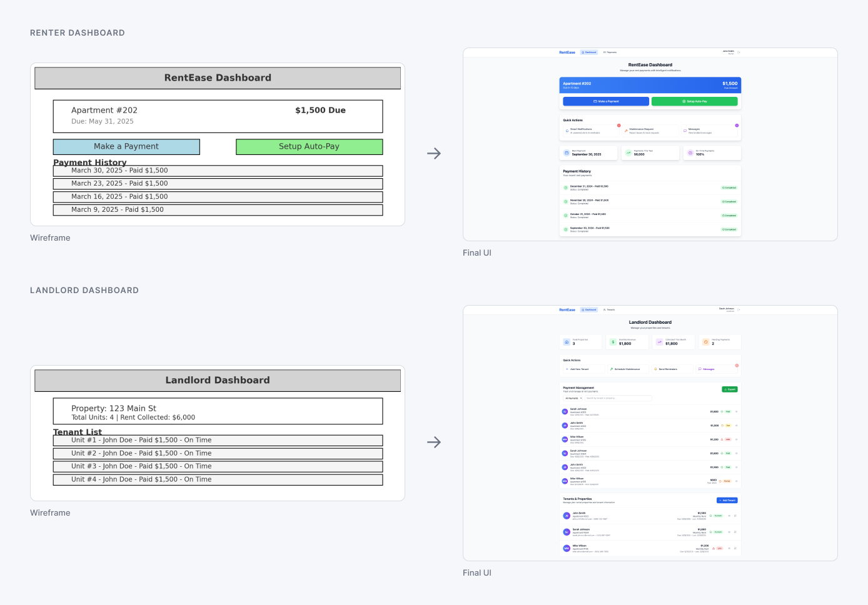Click the trend icon on Collected This Month
The height and width of the screenshot is (605, 868).
659,342
